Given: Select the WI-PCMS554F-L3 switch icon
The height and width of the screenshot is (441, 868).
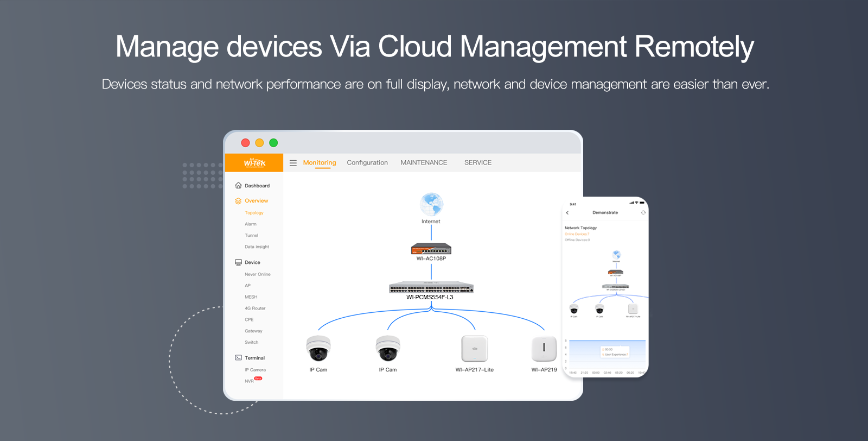Looking at the screenshot, I should (431, 287).
